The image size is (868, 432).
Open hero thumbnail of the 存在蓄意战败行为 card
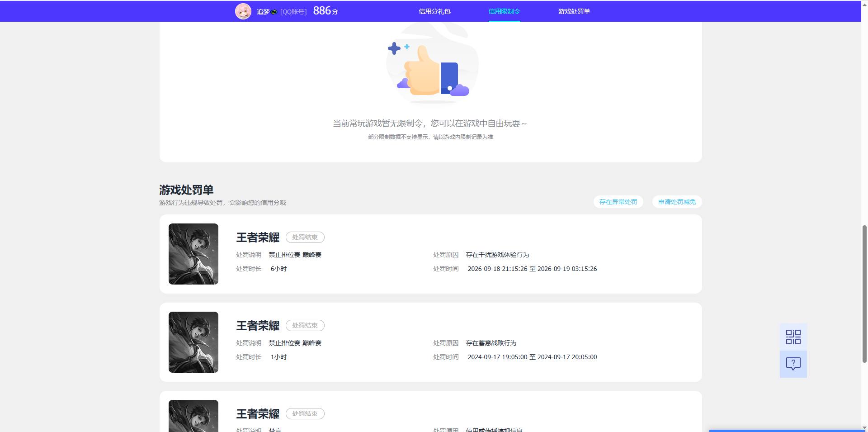click(x=193, y=342)
